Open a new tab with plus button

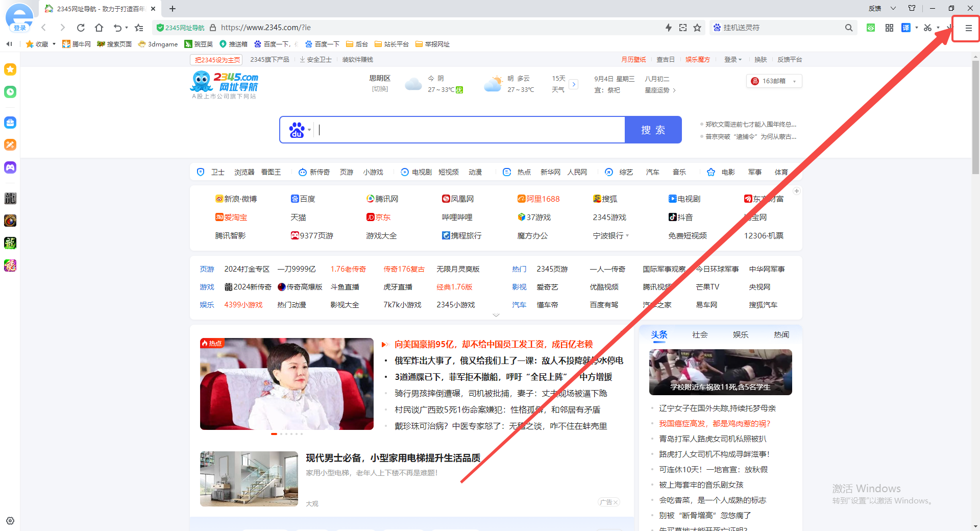tap(173, 9)
